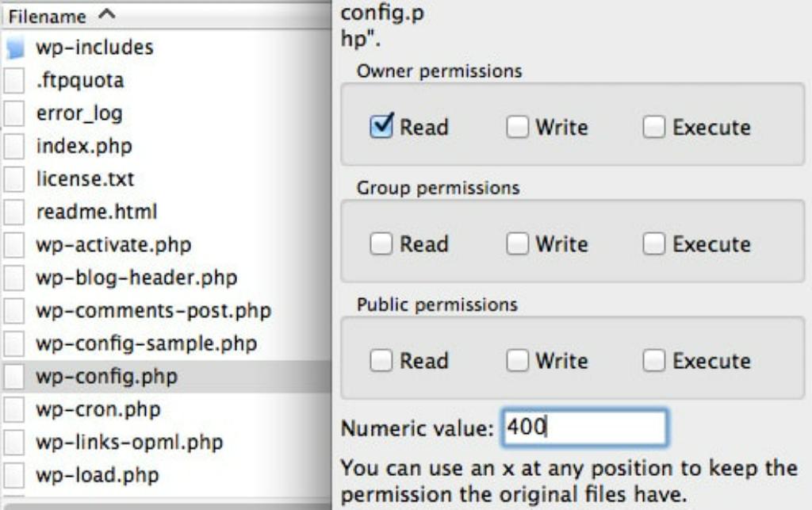Uncheck Read under Owner permissions
Screen dimensions: 812x510
click(383, 127)
